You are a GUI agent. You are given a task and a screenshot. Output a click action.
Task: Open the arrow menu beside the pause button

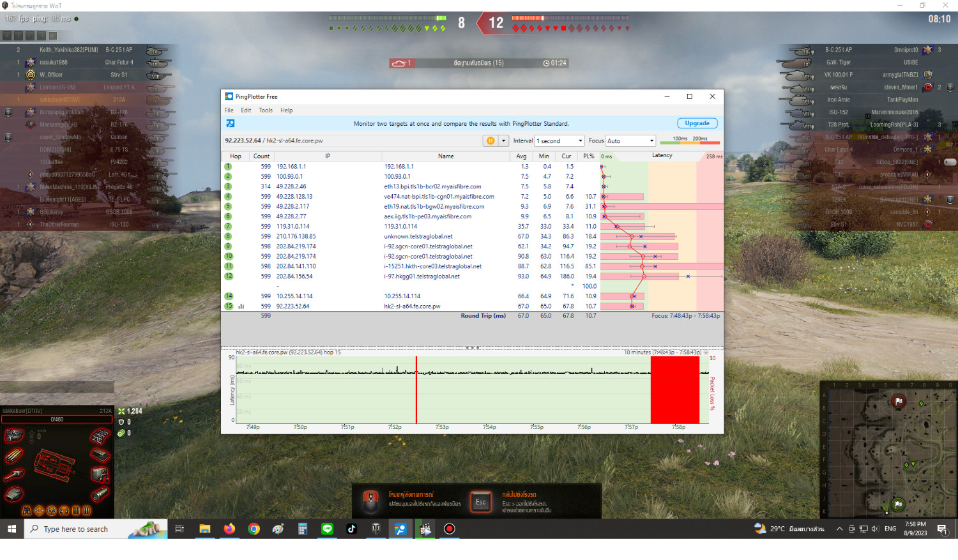[x=503, y=140]
